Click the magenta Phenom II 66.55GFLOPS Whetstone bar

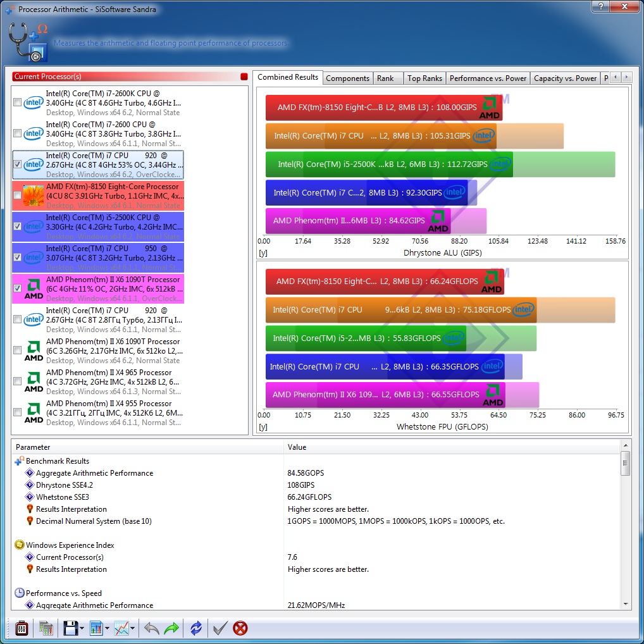pyautogui.click(x=385, y=395)
